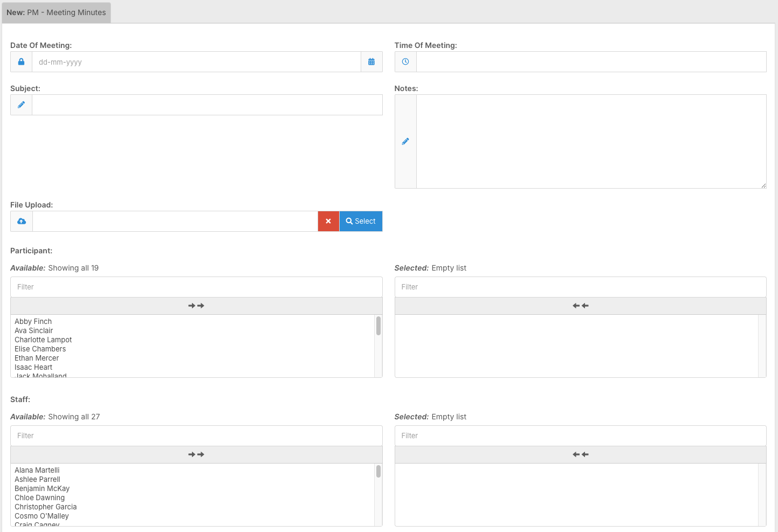778x532 pixels.
Task: Select participant Ava Sinclair
Action: (34, 331)
